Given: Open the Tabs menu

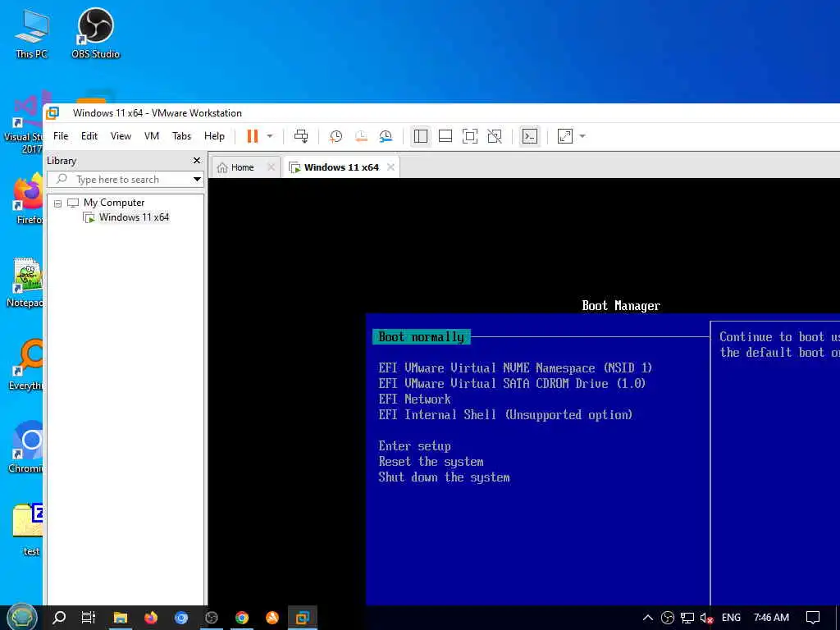Looking at the screenshot, I should (181, 136).
